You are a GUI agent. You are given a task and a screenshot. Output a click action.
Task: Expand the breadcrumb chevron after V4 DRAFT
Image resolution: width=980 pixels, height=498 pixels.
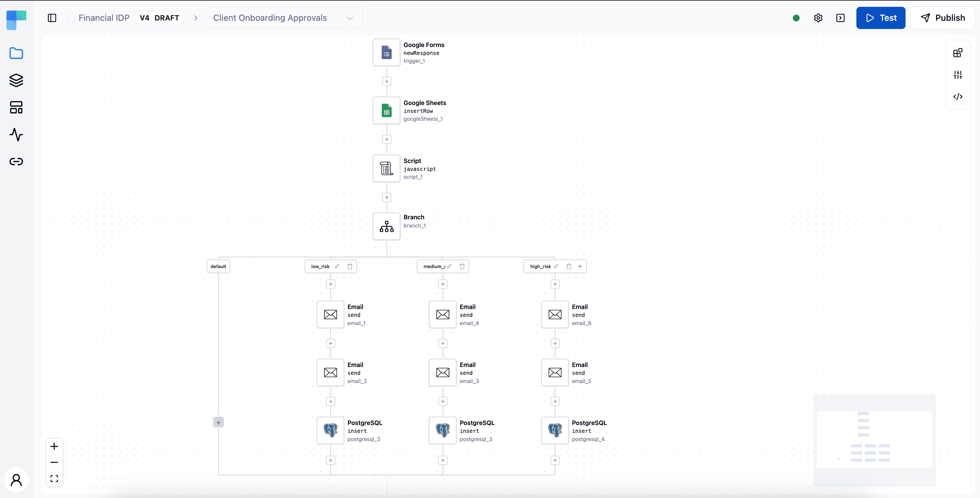point(195,18)
